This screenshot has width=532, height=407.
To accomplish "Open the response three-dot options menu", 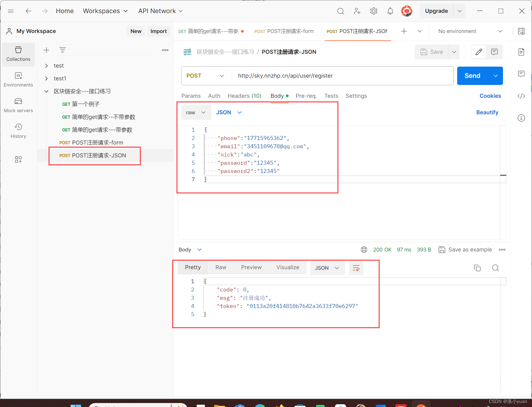I will [x=502, y=250].
